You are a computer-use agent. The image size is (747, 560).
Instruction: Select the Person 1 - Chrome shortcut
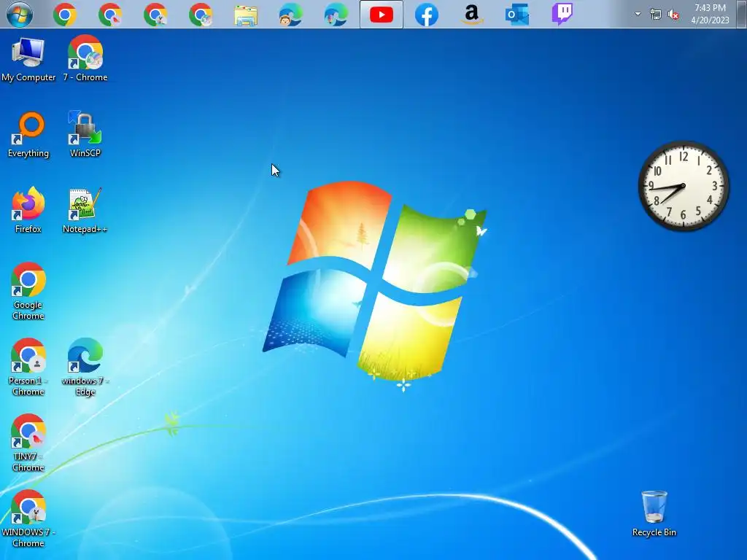(x=28, y=367)
